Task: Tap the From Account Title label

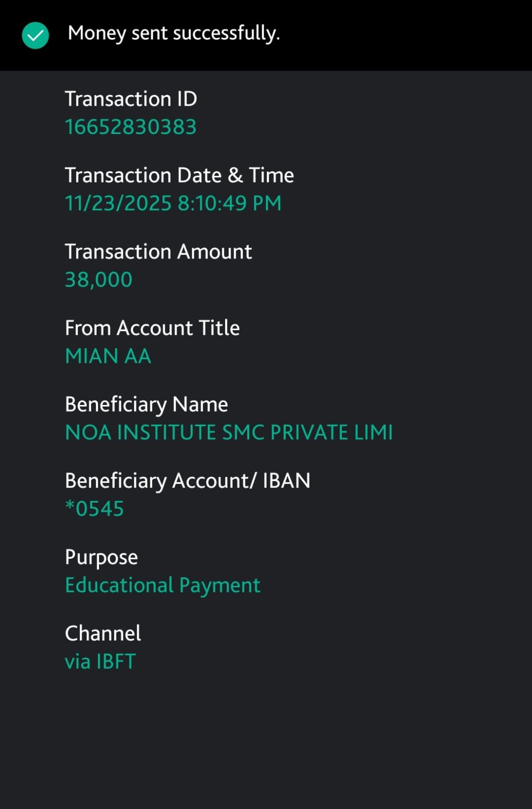Action: coord(152,328)
